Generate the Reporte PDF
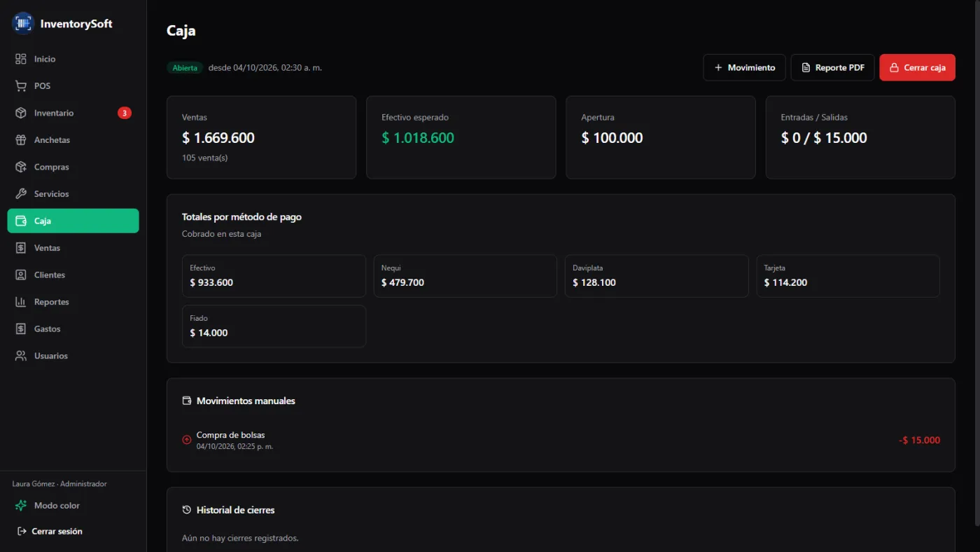This screenshot has width=980, height=552. pyautogui.click(x=833, y=68)
